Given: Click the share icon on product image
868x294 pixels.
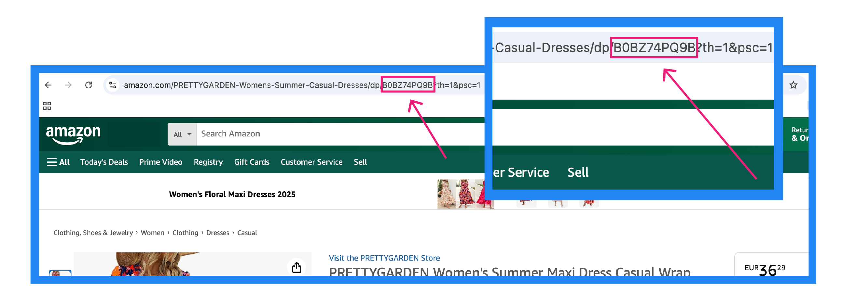Looking at the screenshot, I should 296,267.
